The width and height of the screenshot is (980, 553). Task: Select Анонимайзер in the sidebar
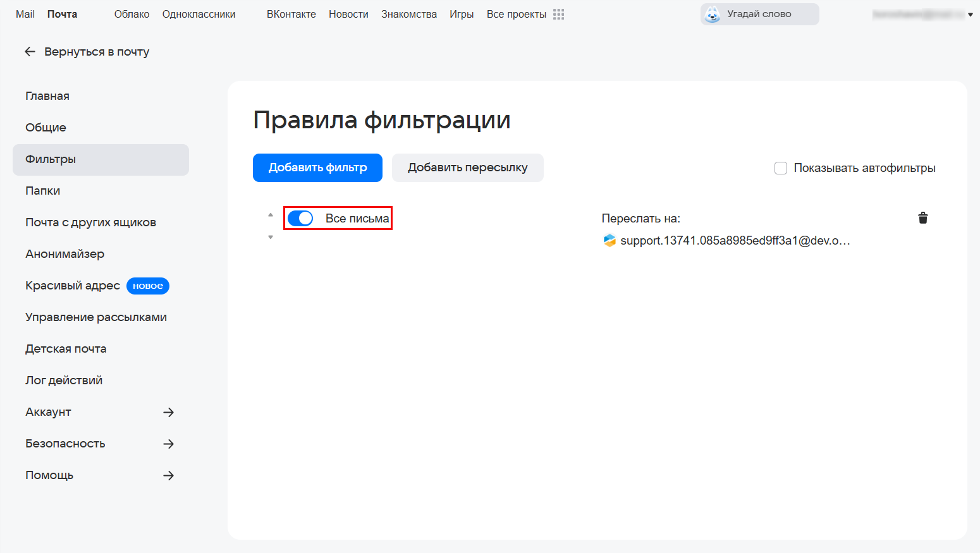coord(64,254)
